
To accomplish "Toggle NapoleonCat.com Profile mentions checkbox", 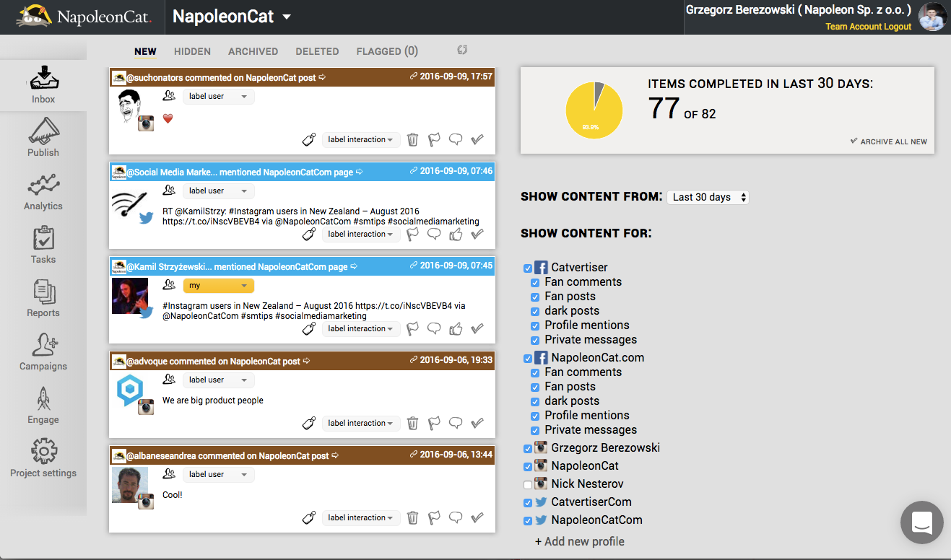I will pyautogui.click(x=535, y=416).
